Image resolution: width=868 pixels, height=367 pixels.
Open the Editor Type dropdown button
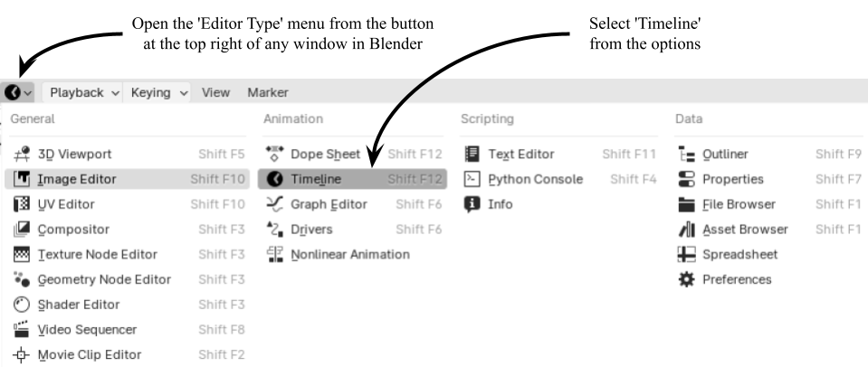tap(18, 92)
